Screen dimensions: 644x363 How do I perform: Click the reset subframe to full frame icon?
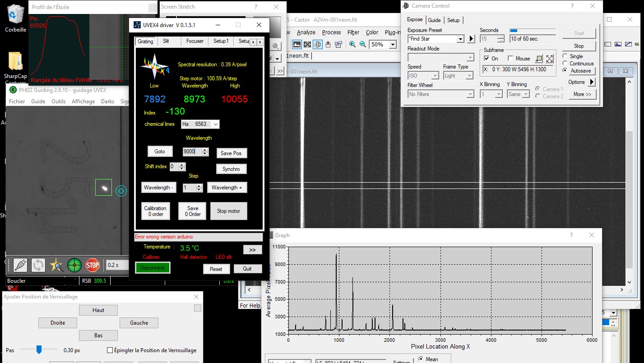point(549,59)
